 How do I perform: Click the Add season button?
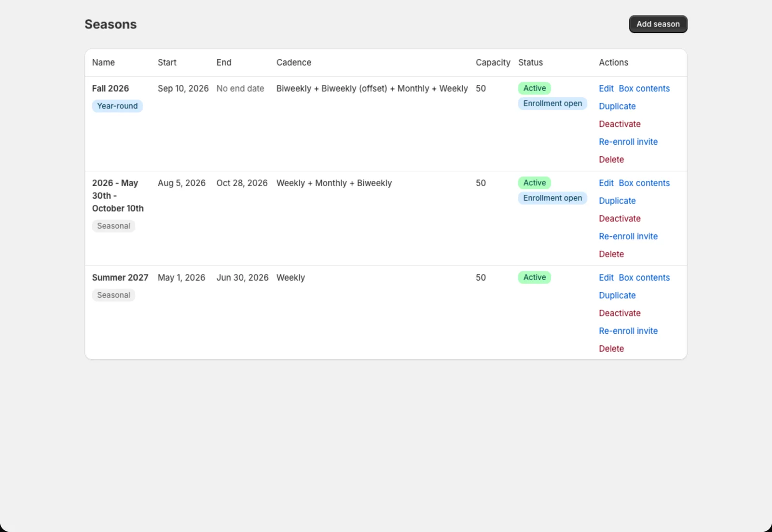(658, 24)
